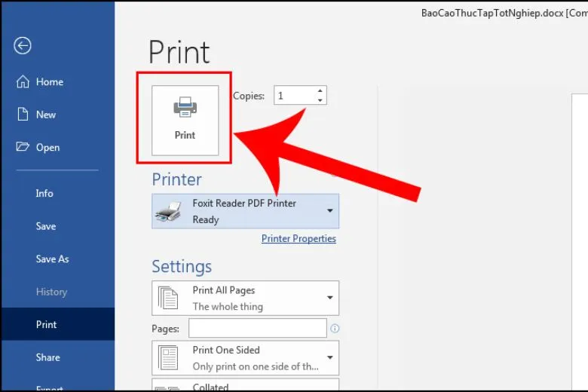Viewport: 588px width, 392px height.
Task: Click the back arrow circle icon
Action: 23,46
